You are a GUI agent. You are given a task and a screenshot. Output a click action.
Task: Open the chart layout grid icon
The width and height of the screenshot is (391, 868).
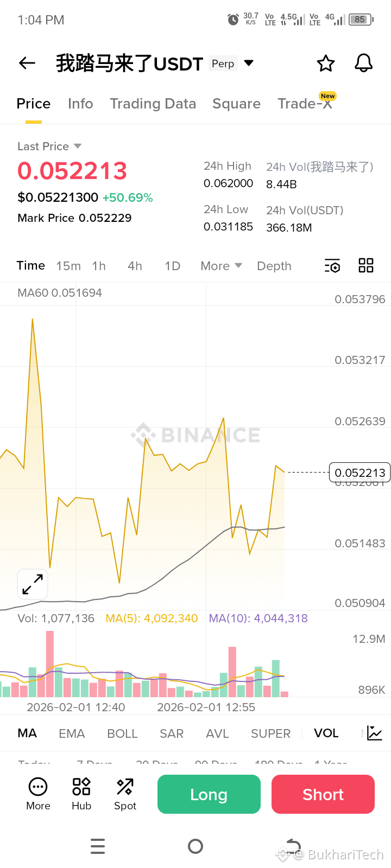[366, 266]
